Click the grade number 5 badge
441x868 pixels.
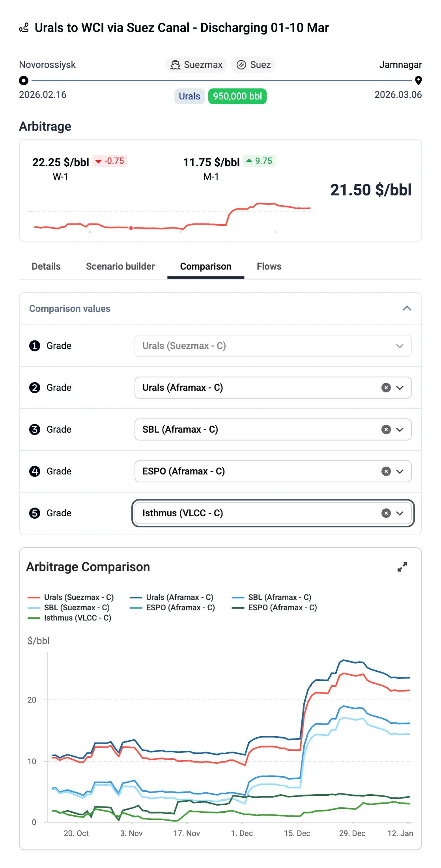tap(35, 513)
